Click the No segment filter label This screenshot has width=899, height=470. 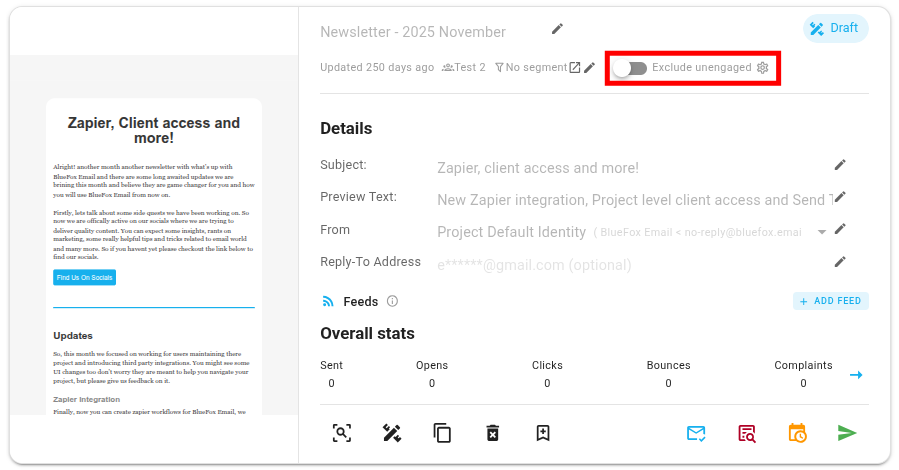[531, 68]
